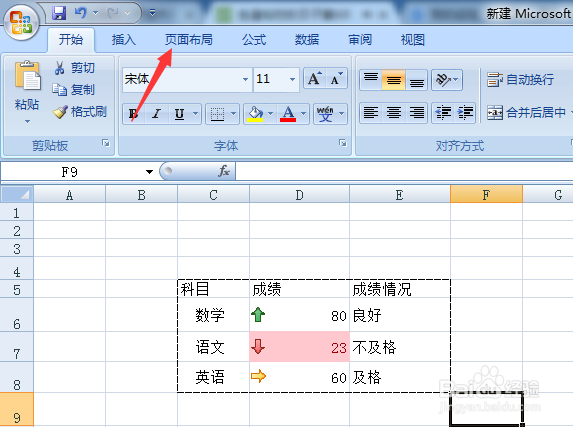
Task: Open the 字体 dialog launcher
Action: coord(343,143)
